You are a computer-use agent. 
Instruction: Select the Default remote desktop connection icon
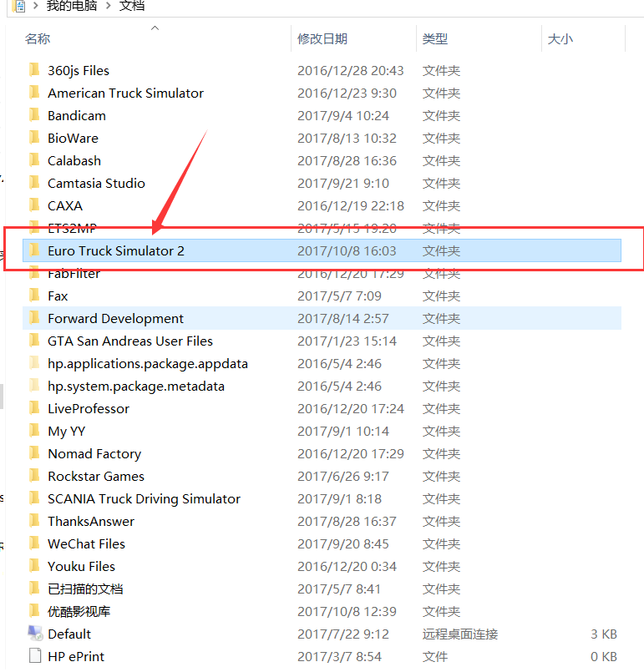pos(35,634)
